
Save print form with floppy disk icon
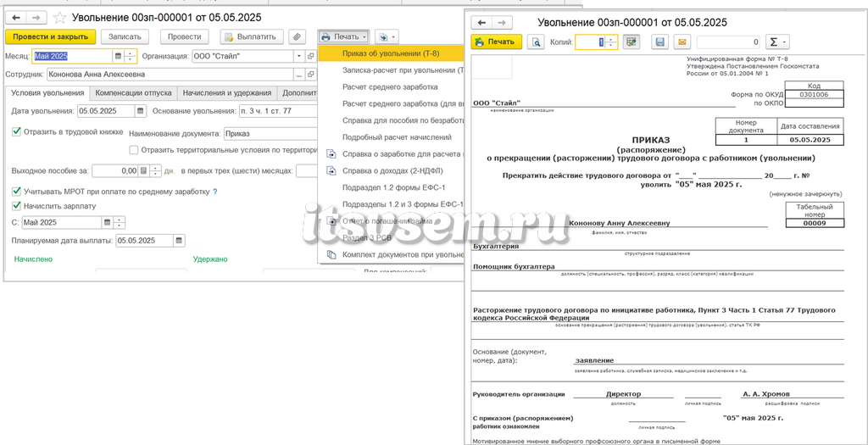pyautogui.click(x=659, y=42)
